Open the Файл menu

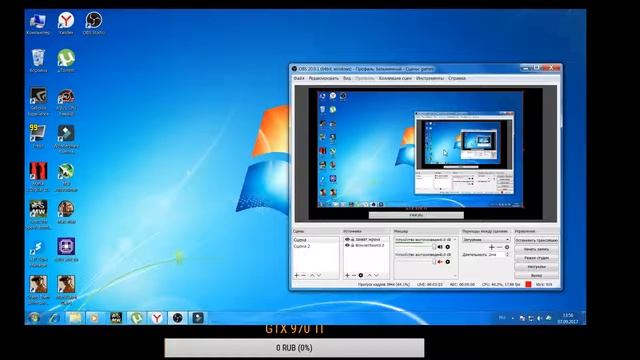[x=299, y=78]
